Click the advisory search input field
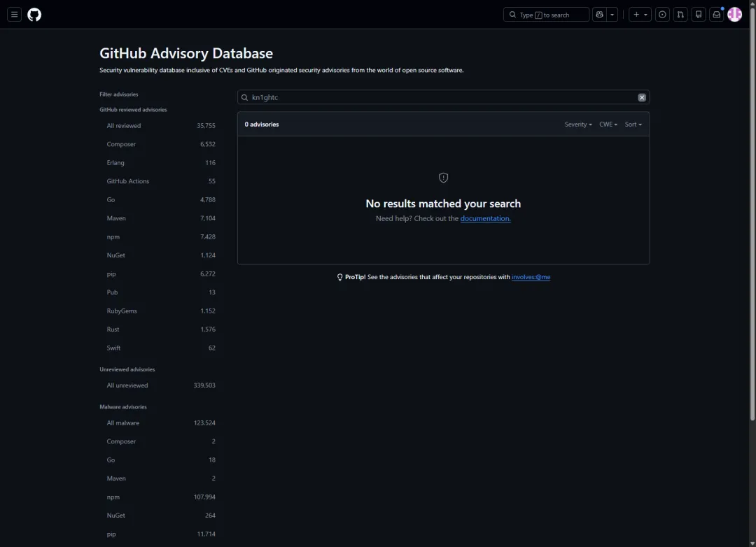The image size is (756, 547). [x=443, y=97]
